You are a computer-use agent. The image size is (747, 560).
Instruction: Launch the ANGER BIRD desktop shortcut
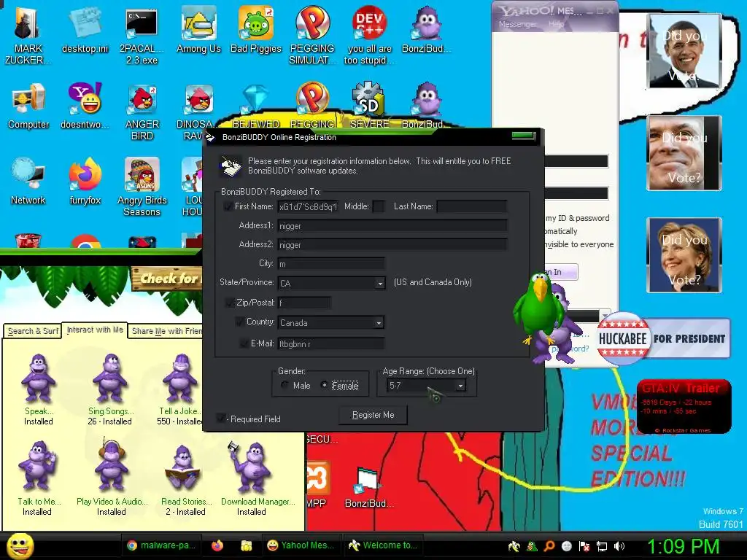[x=142, y=112]
